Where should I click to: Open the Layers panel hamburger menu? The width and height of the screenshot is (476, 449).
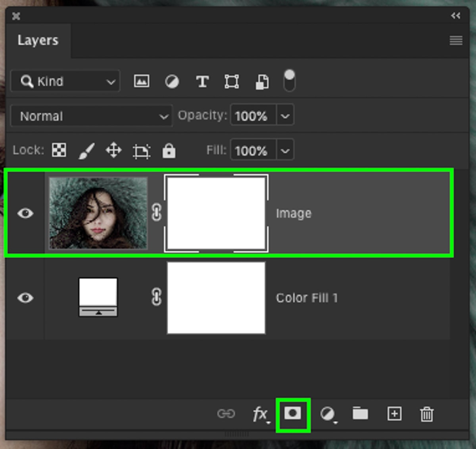click(x=456, y=40)
